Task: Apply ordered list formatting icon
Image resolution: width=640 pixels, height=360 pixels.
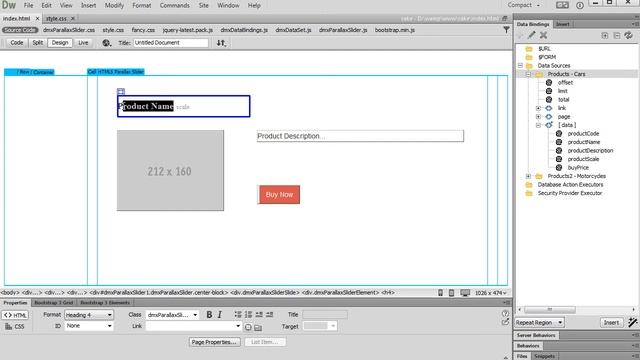Action: [248, 315]
